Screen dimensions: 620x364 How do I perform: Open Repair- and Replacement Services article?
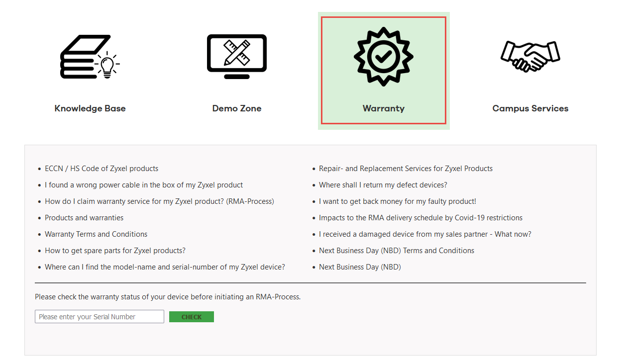406,169
